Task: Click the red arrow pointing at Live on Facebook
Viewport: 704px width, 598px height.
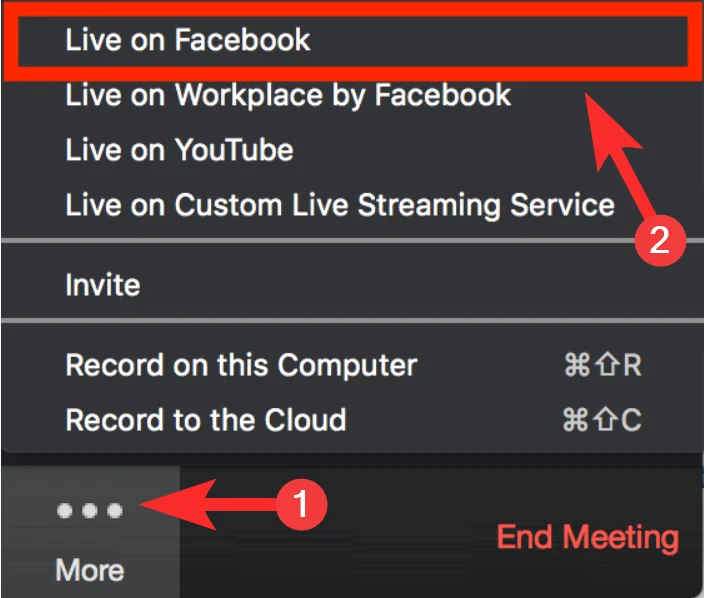Action: click(618, 160)
